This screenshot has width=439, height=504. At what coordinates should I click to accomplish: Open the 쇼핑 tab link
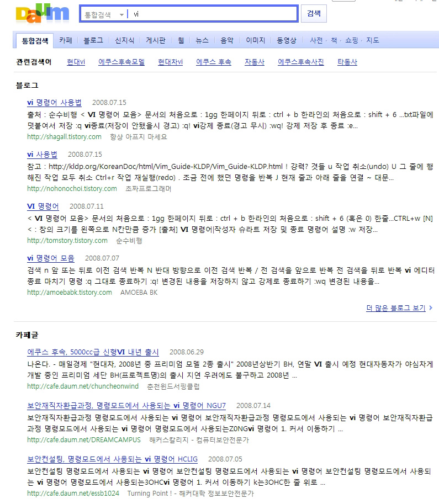pos(352,40)
